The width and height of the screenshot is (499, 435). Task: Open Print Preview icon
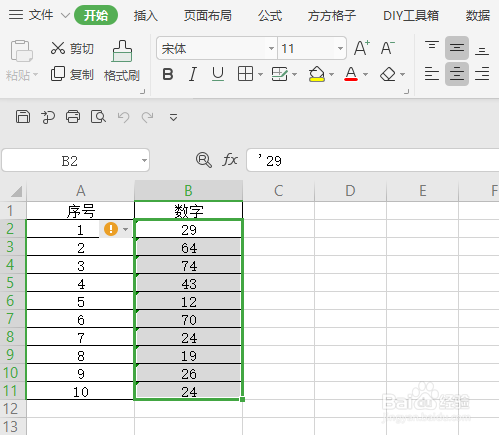pos(98,117)
